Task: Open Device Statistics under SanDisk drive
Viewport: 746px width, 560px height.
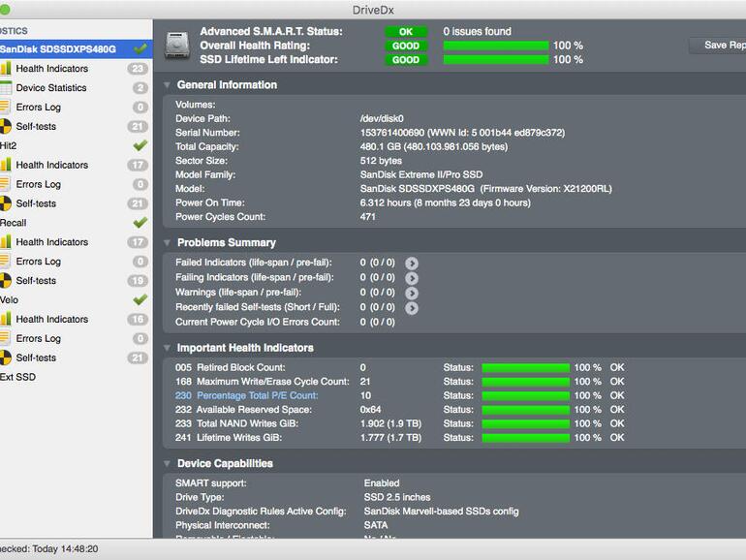Action: [x=77, y=88]
